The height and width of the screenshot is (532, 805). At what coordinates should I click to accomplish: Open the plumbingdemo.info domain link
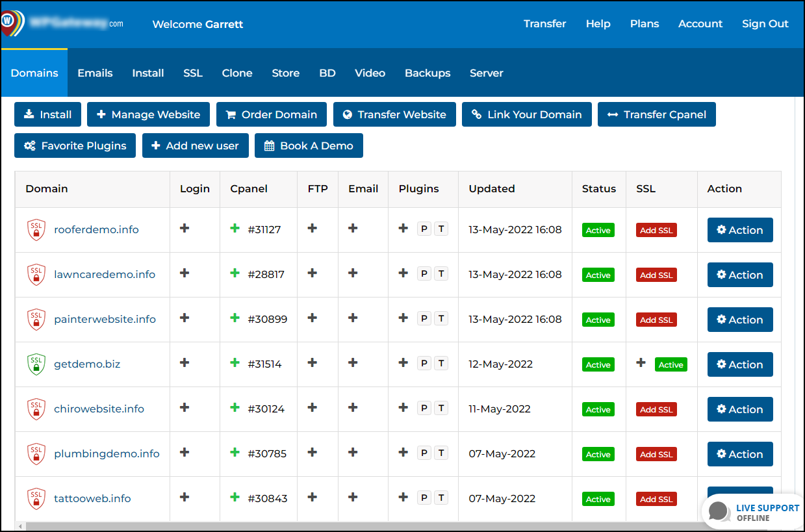(x=107, y=453)
